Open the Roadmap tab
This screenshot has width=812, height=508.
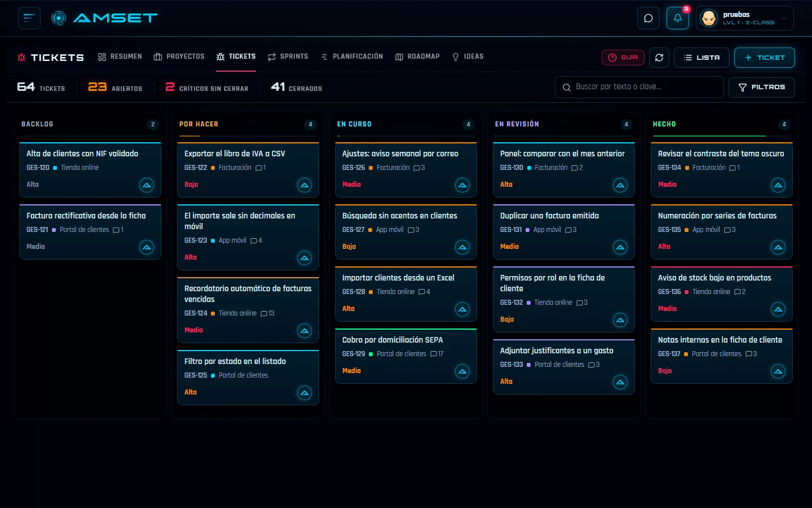[x=418, y=56]
